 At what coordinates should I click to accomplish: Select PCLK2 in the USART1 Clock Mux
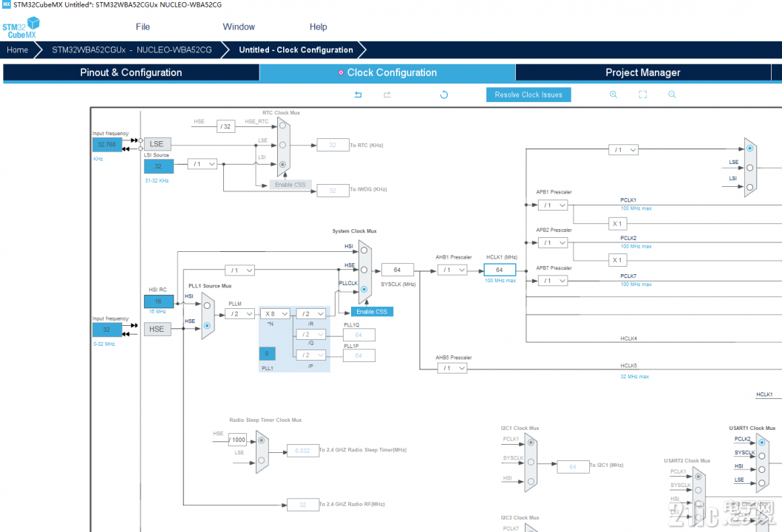click(x=761, y=443)
